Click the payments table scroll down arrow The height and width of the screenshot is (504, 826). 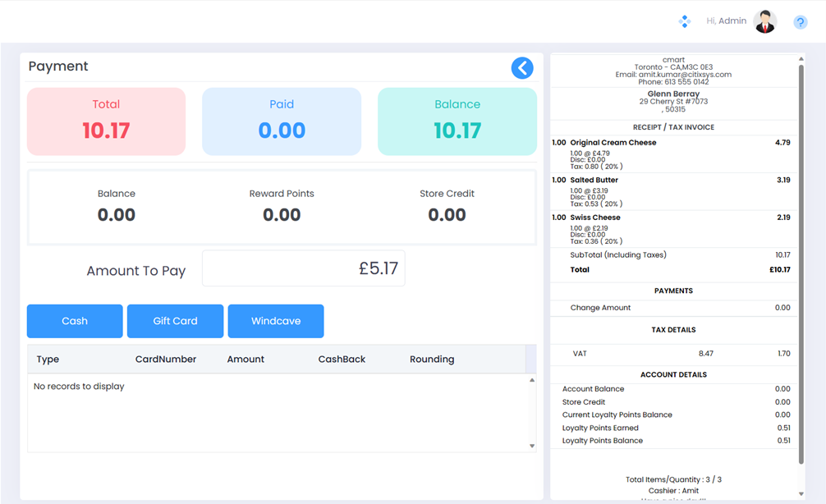(x=531, y=446)
